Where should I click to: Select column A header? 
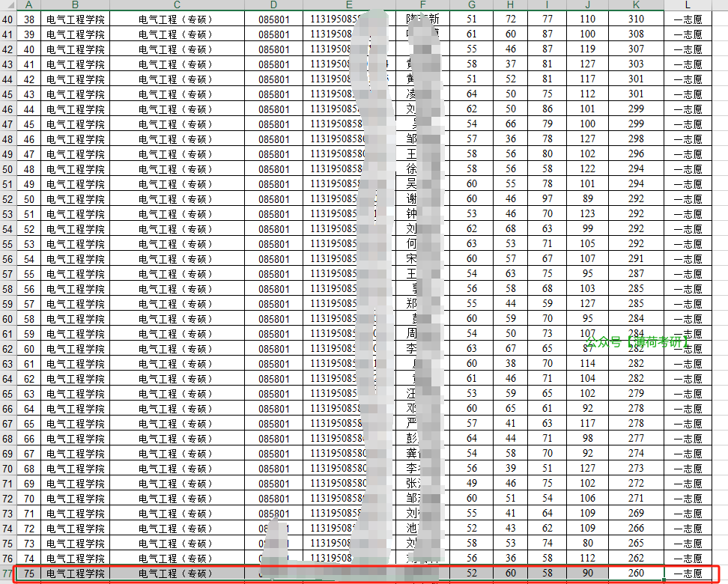29,5
